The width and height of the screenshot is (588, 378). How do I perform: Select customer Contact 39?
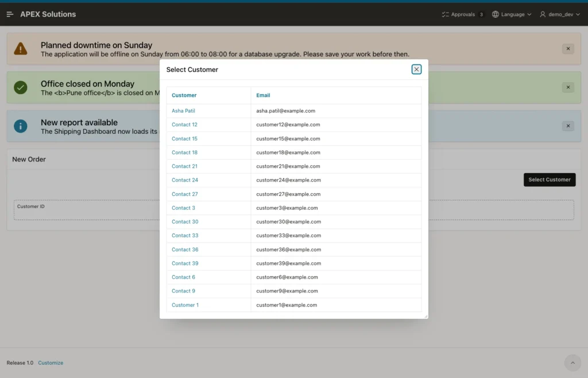[185, 263]
